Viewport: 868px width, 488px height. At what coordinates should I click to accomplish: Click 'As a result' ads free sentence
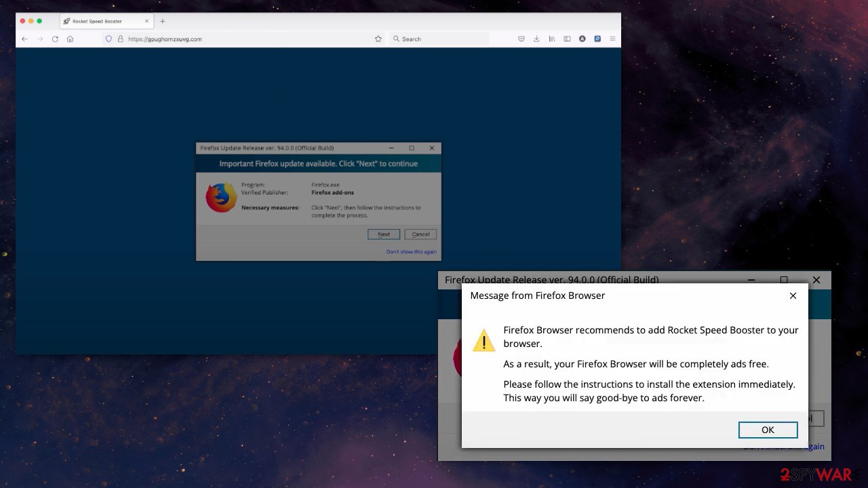(636, 364)
